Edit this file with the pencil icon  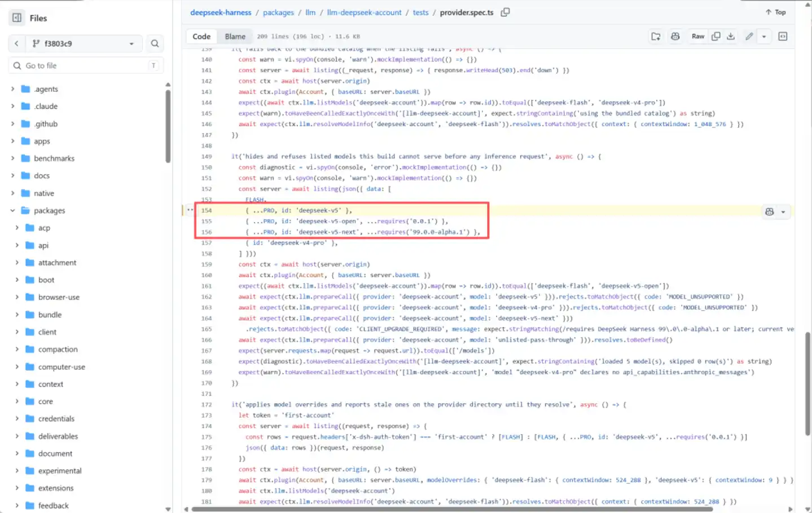[749, 37]
